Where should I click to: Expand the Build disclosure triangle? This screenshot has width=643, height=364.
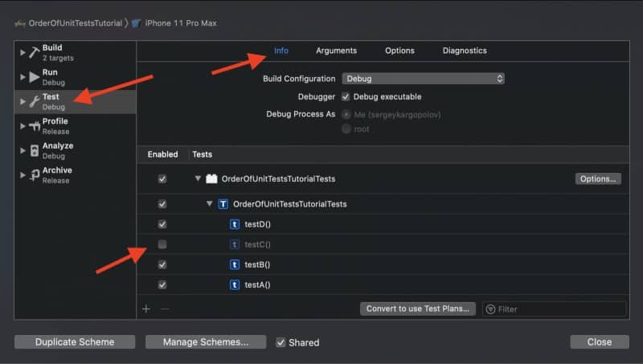click(x=23, y=52)
